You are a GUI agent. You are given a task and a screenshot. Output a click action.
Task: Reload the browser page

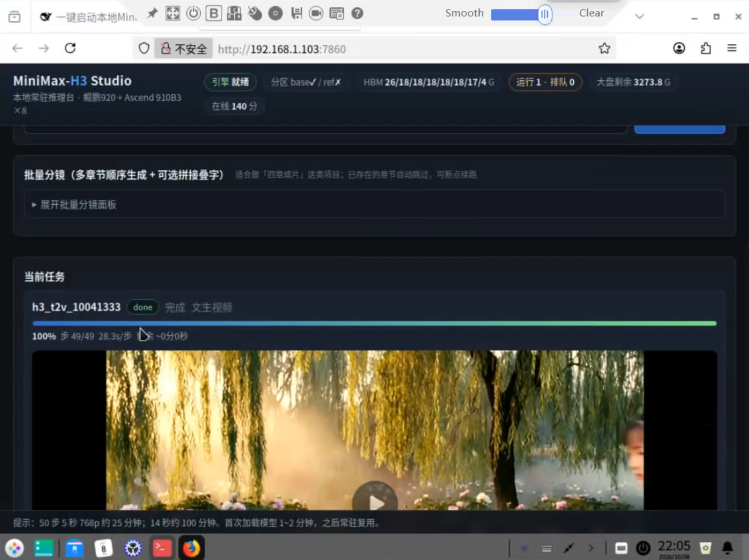point(70,48)
